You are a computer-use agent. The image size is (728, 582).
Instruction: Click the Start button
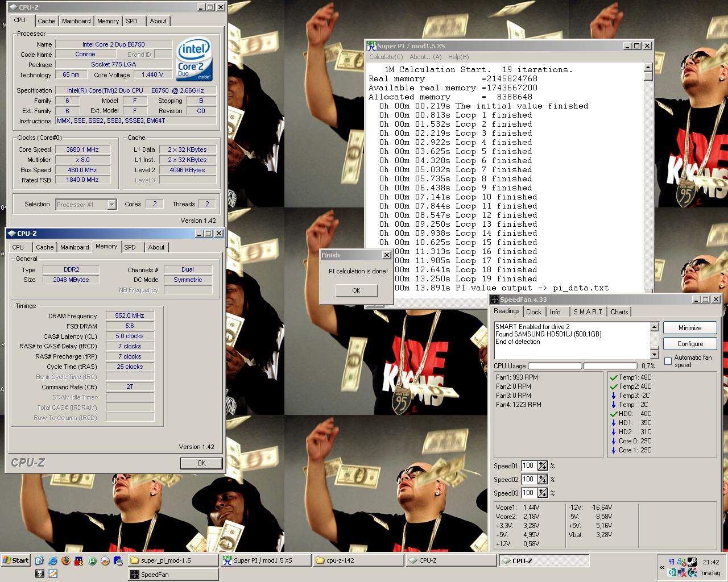[x=15, y=560]
